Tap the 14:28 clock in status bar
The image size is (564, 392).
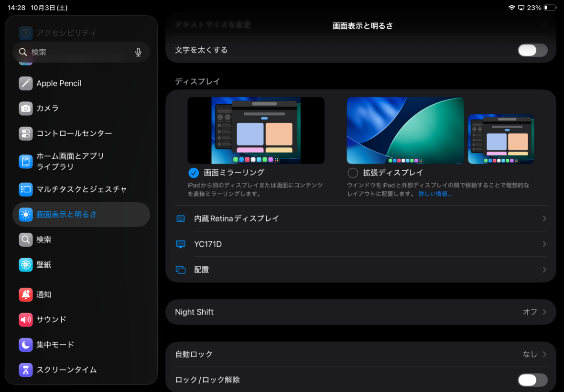[17, 8]
